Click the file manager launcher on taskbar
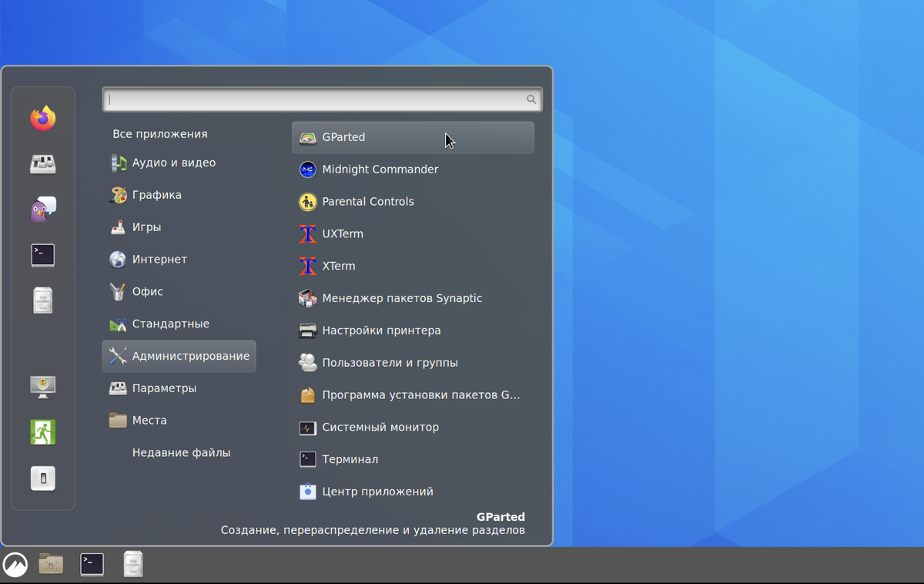 pyautogui.click(x=133, y=565)
